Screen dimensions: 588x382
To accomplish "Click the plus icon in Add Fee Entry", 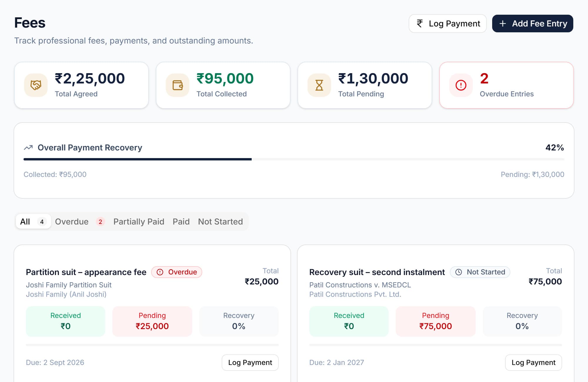I will coord(503,24).
